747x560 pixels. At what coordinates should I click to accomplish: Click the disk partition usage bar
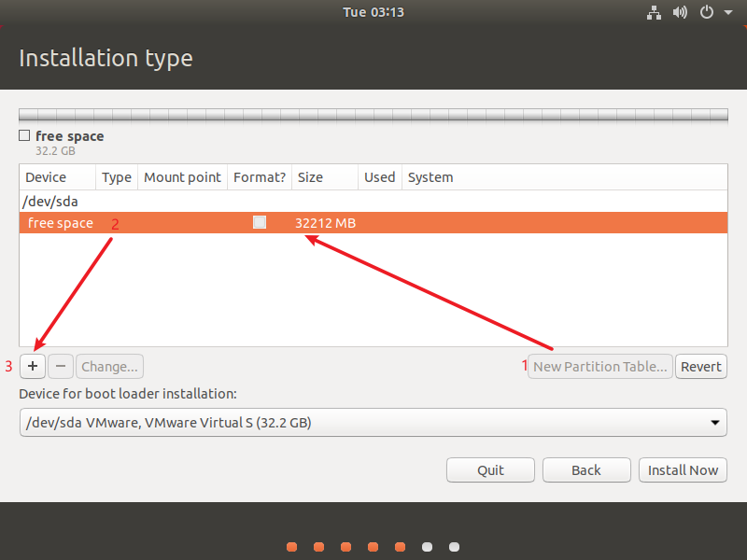coord(373,115)
